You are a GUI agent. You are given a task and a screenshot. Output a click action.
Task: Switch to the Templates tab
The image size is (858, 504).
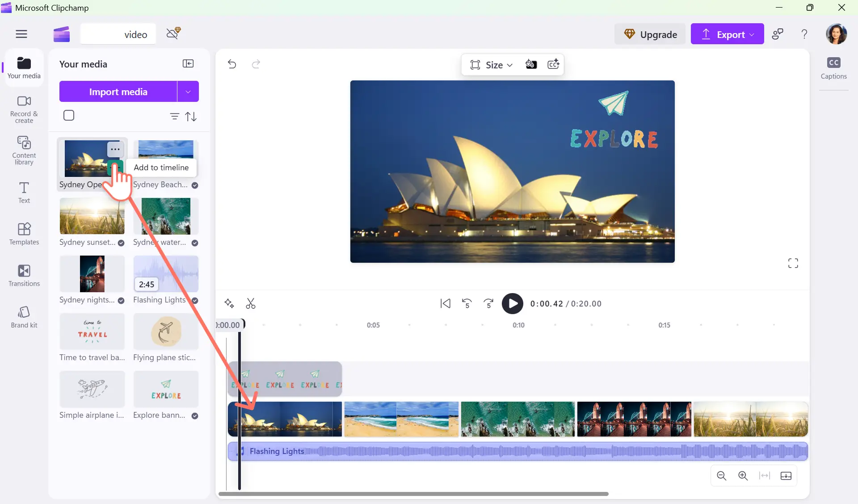24,234
